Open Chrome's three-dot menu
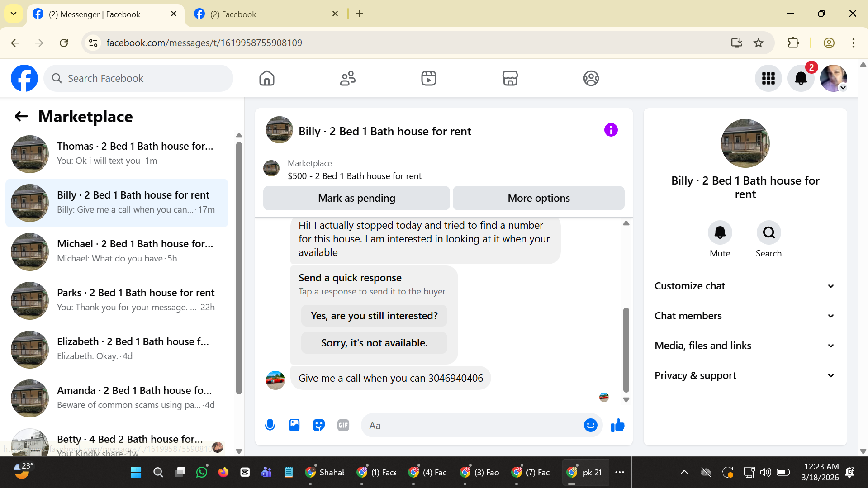The height and width of the screenshot is (488, 868). click(854, 43)
